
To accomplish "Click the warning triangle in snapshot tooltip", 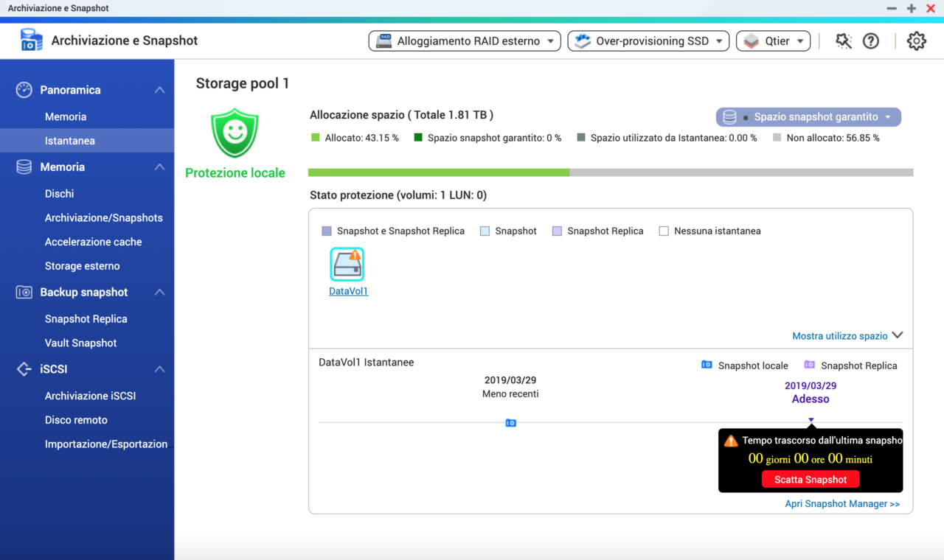I will [x=731, y=441].
